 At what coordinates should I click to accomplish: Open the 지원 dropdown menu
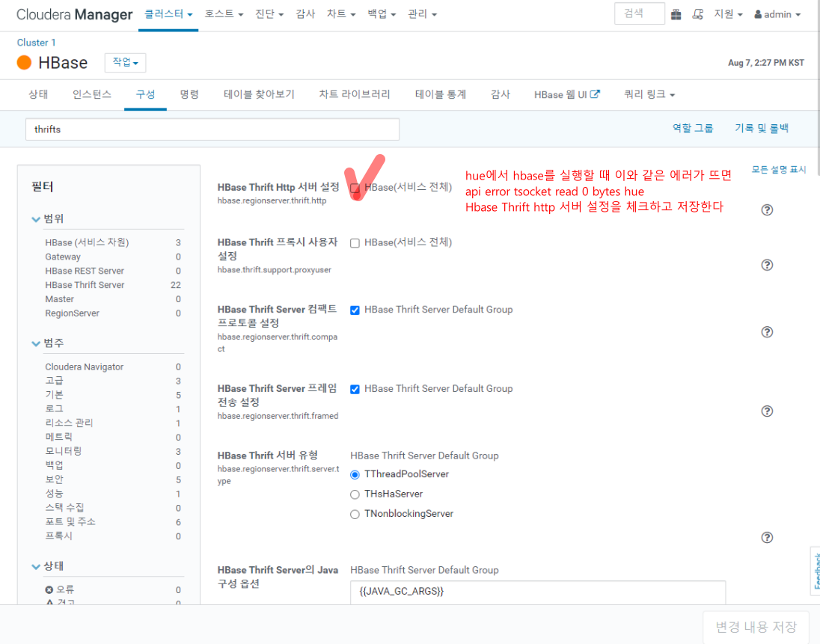pyautogui.click(x=729, y=14)
